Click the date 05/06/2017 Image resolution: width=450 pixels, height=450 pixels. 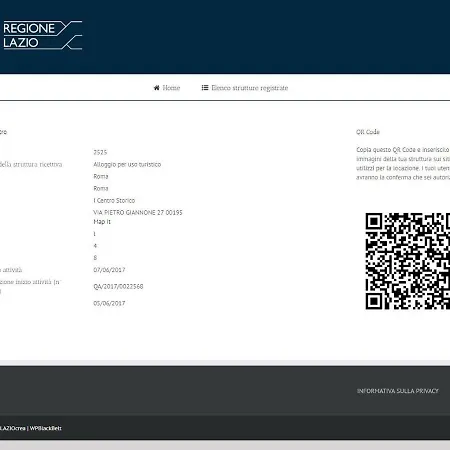[109, 303]
